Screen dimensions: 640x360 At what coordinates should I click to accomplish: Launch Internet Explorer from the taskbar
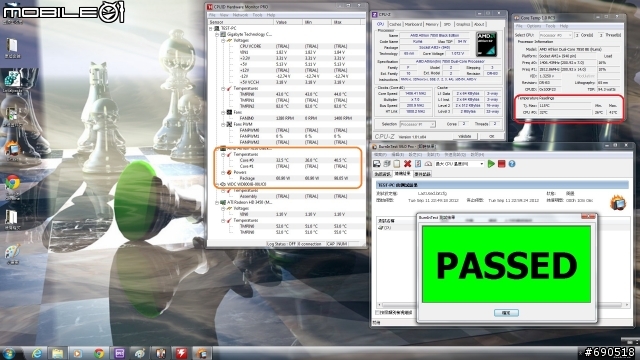point(37,353)
